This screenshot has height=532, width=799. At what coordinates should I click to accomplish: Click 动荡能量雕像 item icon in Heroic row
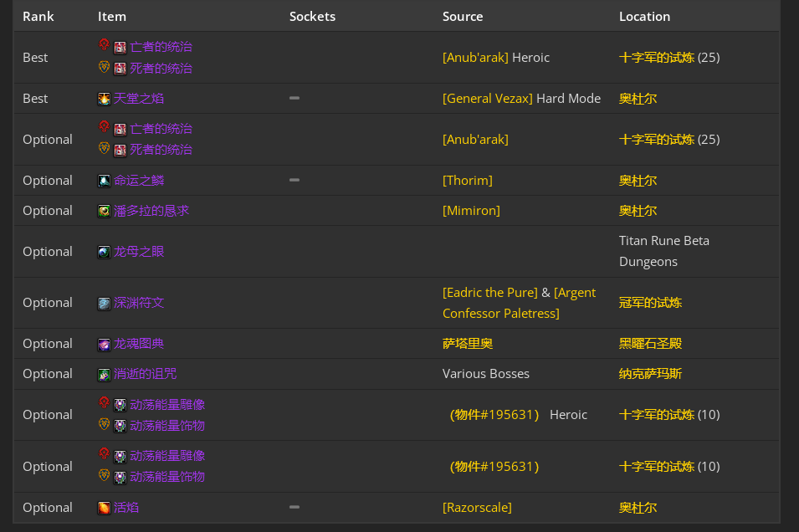click(120, 405)
